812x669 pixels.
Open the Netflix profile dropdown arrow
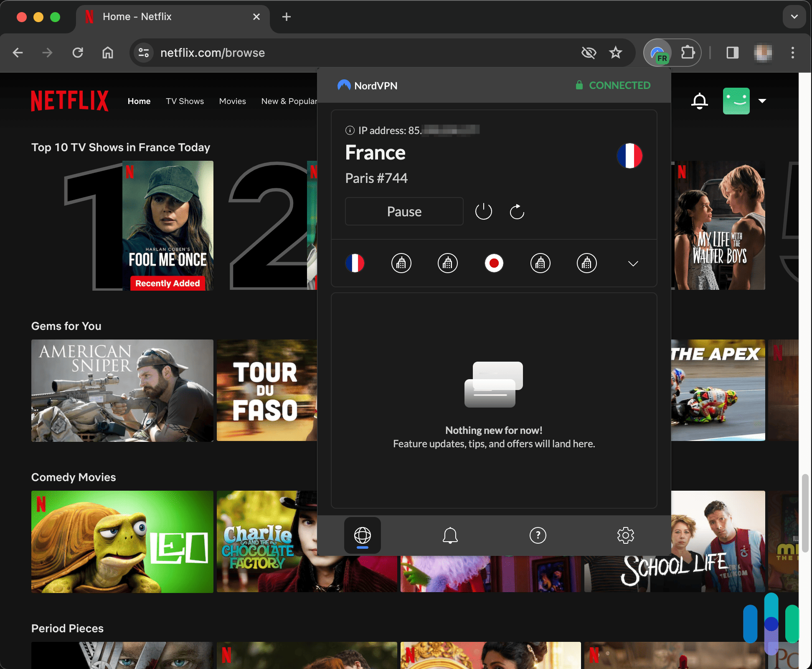(762, 101)
